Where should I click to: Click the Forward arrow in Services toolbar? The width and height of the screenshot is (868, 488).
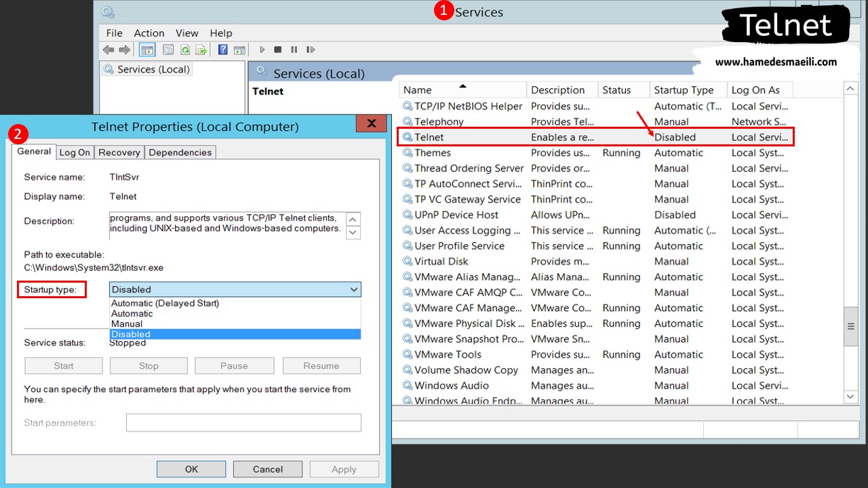pyautogui.click(x=124, y=49)
